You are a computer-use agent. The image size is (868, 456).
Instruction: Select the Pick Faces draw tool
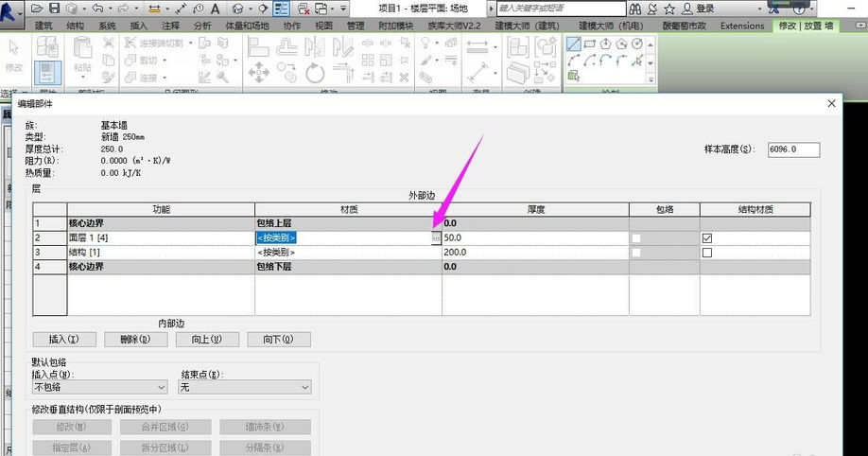574,76
